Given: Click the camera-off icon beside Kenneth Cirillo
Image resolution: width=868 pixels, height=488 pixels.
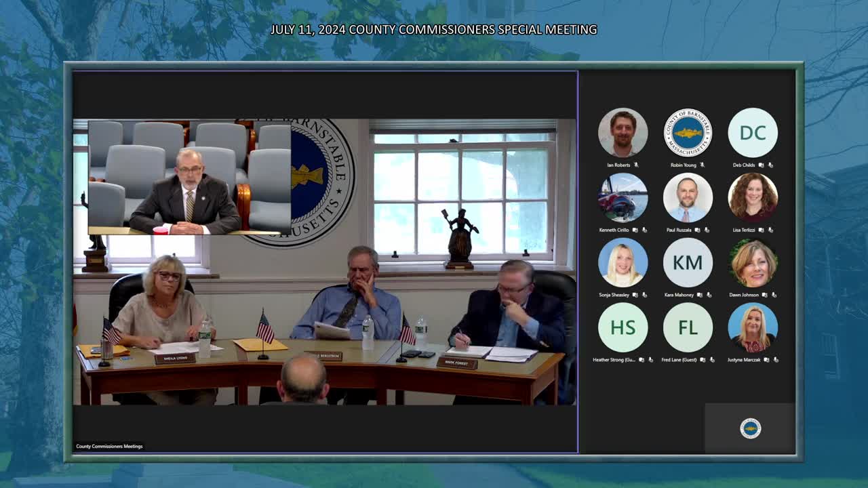Looking at the screenshot, I should (636, 230).
